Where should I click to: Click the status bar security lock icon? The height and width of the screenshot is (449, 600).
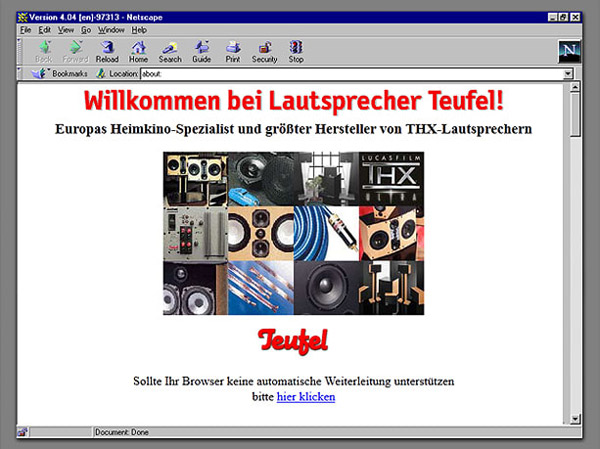pos(23,431)
